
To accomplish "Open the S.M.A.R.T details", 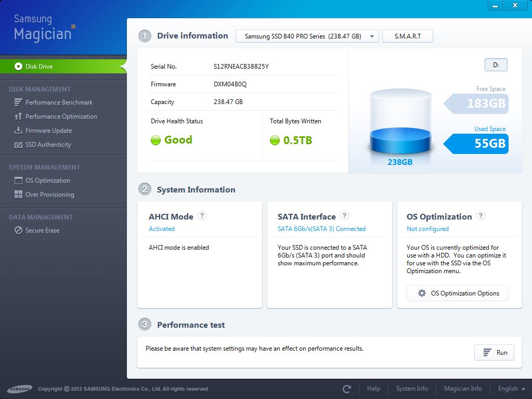I will tap(408, 36).
